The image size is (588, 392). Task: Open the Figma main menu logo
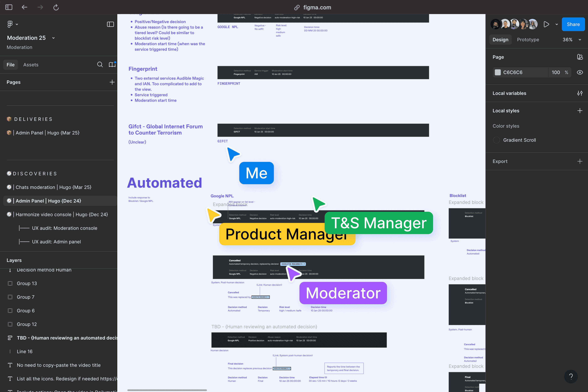10,24
